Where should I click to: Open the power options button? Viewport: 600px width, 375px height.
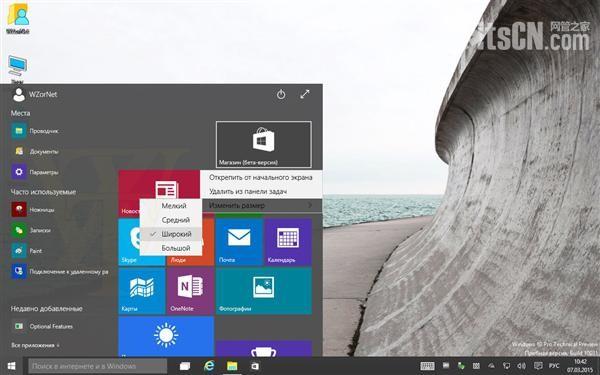[281, 94]
